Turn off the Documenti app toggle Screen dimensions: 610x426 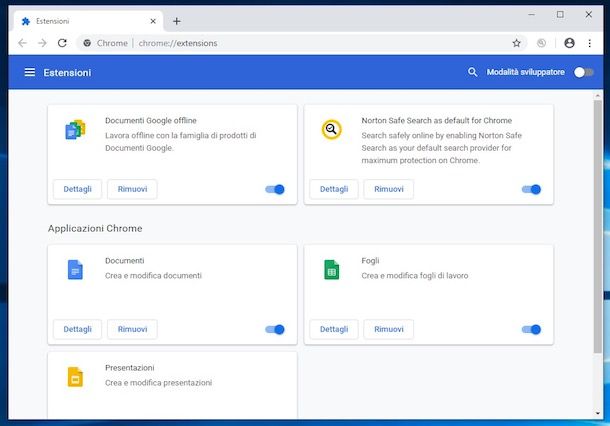pos(275,330)
